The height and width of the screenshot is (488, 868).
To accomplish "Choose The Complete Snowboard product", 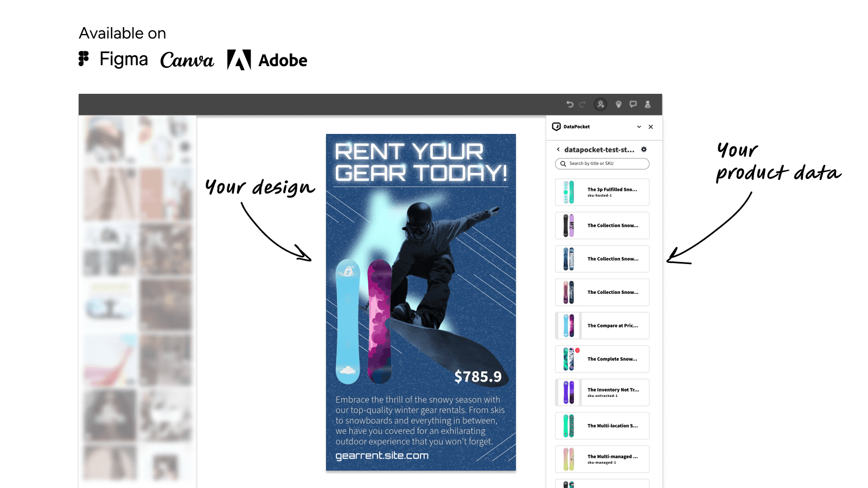I will pyautogui.click(x=602, y=359).
